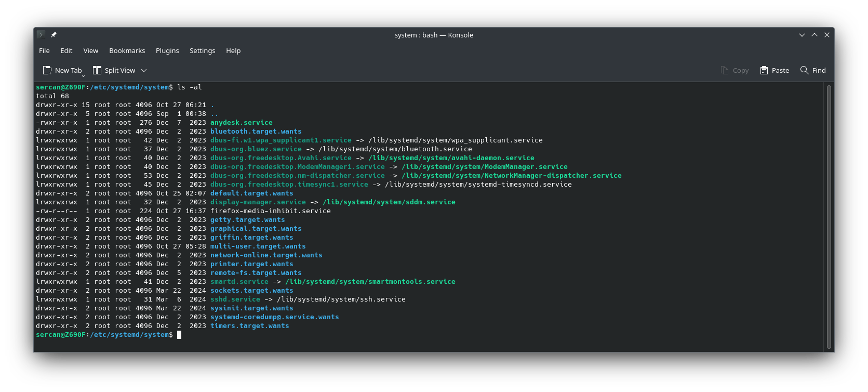Click smartd.service symlink name

tap(239, 282)
